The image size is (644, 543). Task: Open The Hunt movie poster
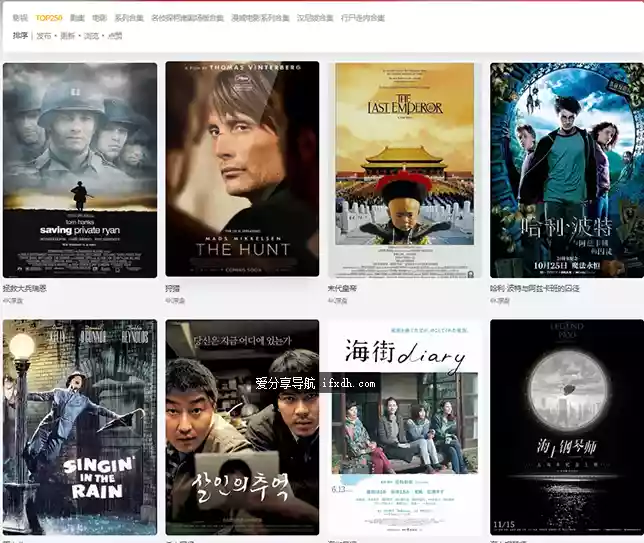[x=242, y=169]
